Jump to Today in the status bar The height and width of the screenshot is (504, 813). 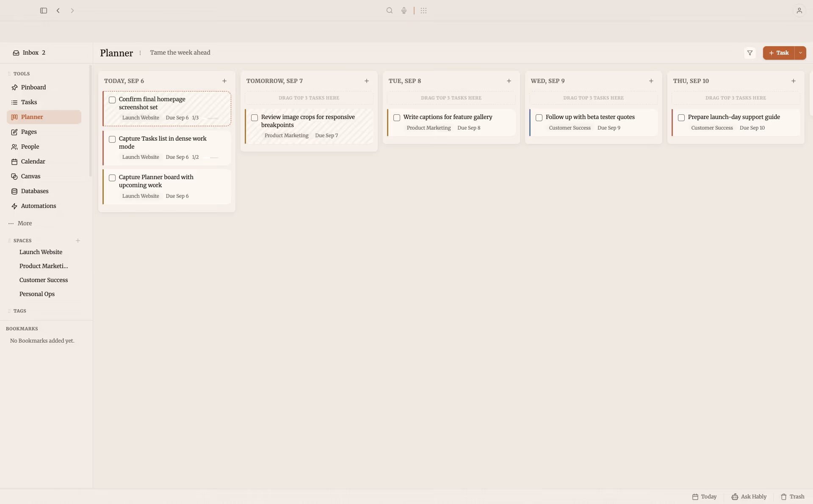click(705, 497)
